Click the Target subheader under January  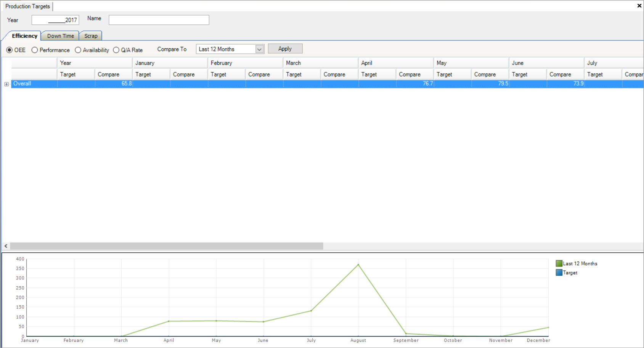[151, 74]
